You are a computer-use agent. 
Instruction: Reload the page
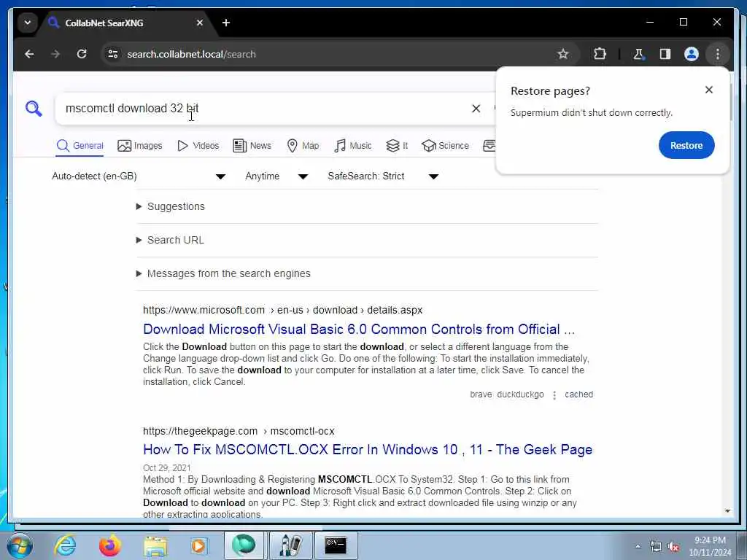[82, 54]
